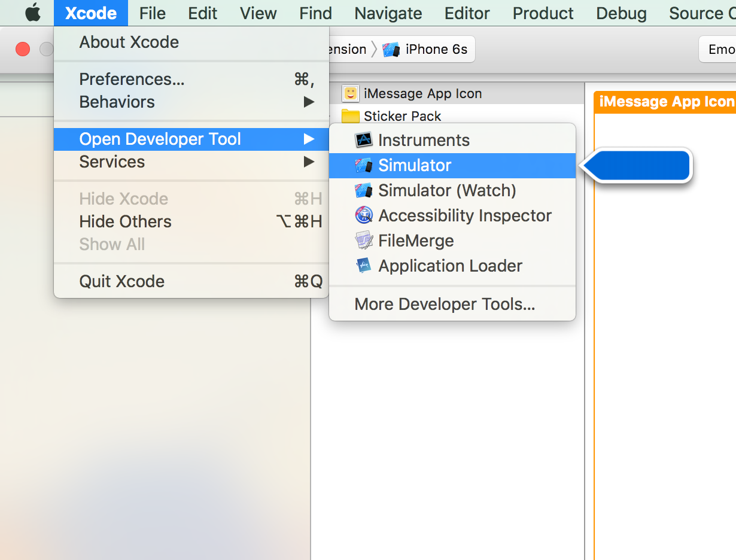This screenshot has width=736, height=560.
Task: Select the Open Developer Tool entry
Action: point(191,139)
